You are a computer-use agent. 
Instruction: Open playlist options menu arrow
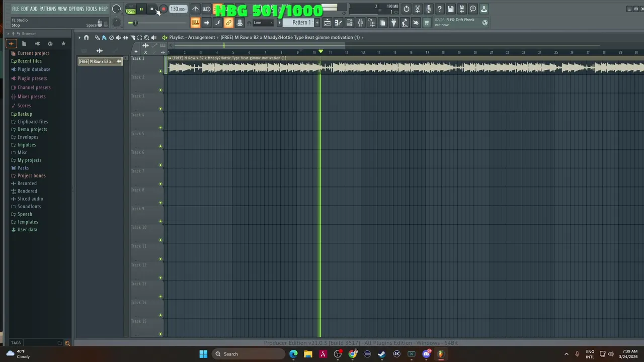coord(79,38)
